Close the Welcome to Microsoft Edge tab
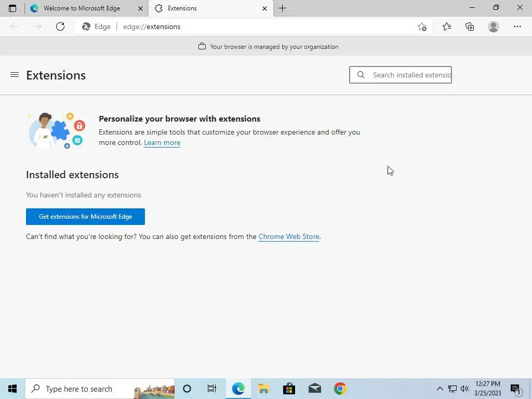The width and height of the screenshot is (532, 399). [x=140, y=8]
